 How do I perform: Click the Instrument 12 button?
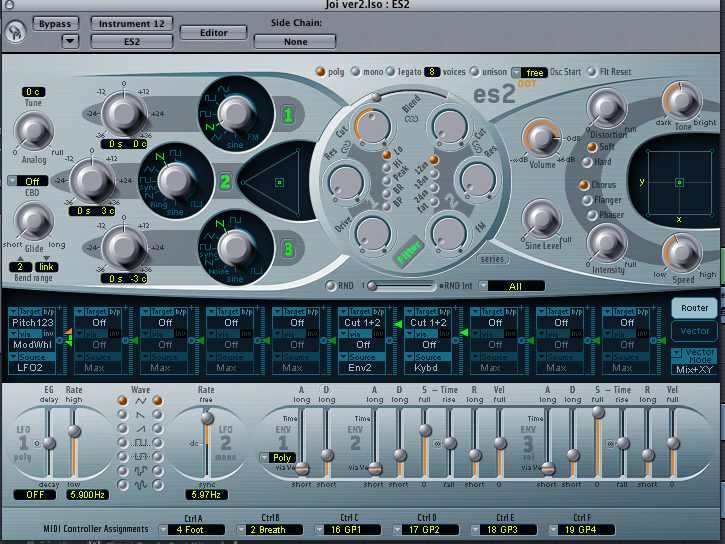pyautogui.click(x=132, y=24)
